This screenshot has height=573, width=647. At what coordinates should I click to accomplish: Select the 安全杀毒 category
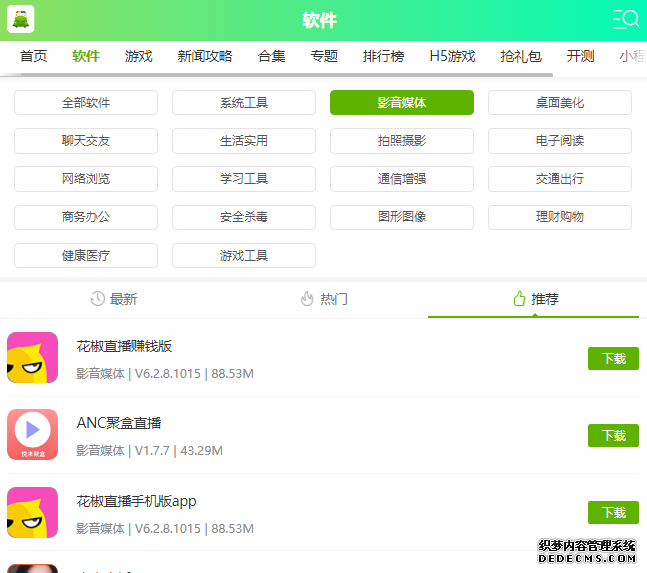pos(244,217)
